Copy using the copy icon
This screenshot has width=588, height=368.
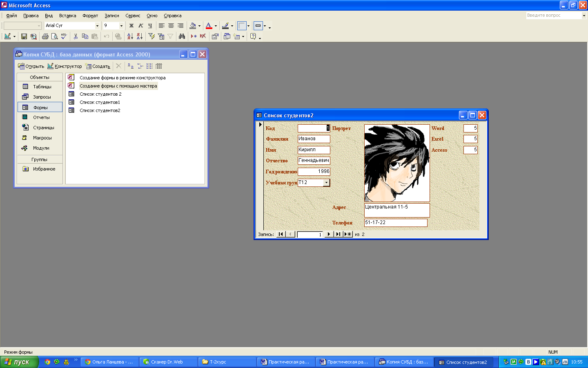(85, 36)
